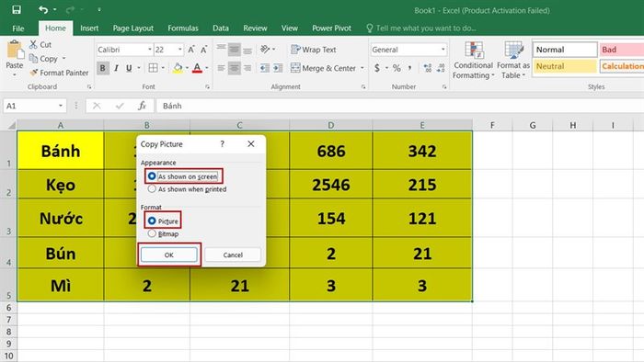Choose Bitmap format radio button
Screen dimensions: 644x362
point(163,233)
